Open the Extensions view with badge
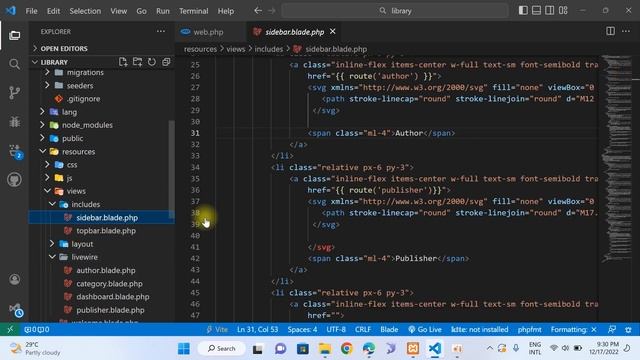640x360 pixels. (x=15, y=151)
